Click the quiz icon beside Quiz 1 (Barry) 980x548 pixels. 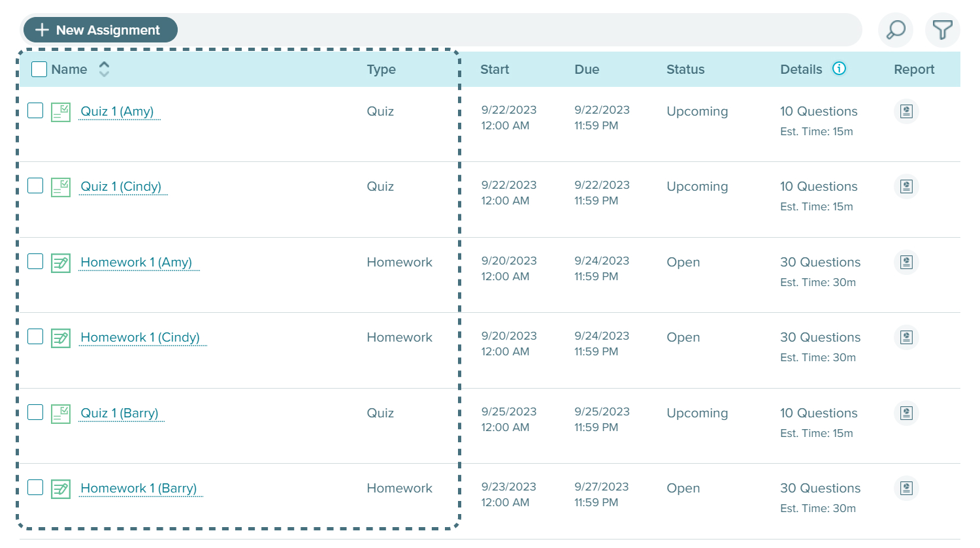point(61,414)
